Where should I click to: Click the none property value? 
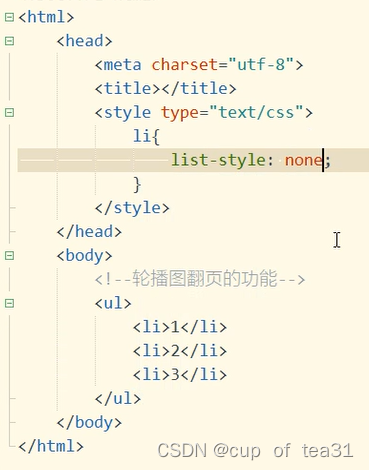[x=304, y=160]
